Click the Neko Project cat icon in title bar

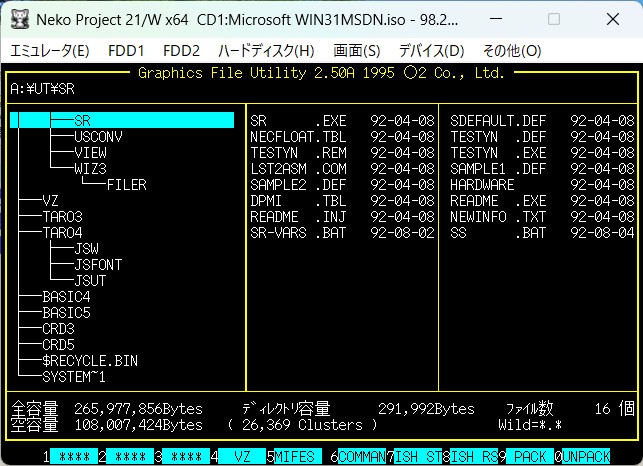18,20
